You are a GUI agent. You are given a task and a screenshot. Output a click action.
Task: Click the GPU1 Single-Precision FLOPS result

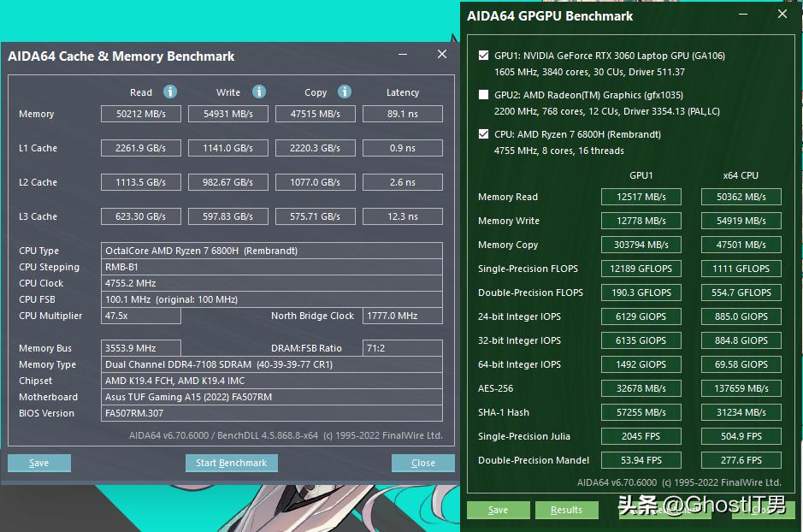[641, 269]
